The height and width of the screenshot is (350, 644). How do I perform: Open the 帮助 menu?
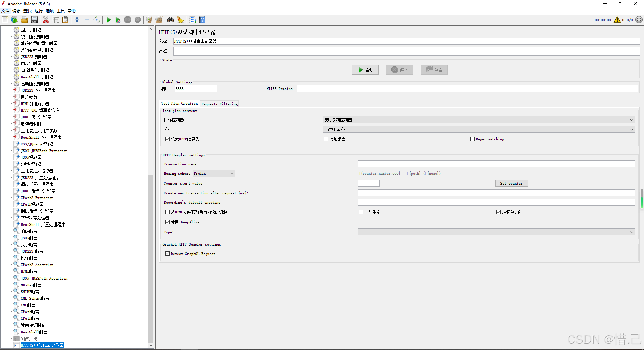pos(72,11)
